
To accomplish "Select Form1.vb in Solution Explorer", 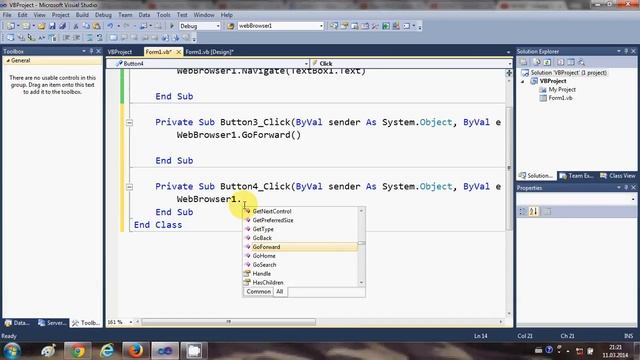I will pyautogui.click(x=560, y=98).
